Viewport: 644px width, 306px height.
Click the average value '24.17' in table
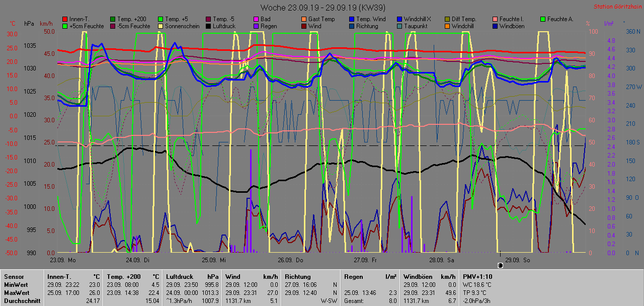click(94, 301)
